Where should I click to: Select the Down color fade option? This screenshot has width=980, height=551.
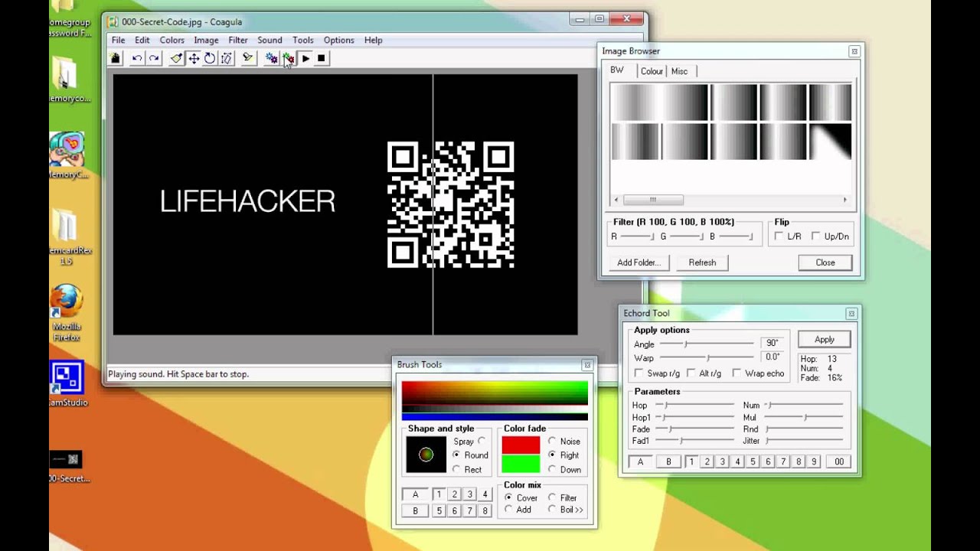552,469
